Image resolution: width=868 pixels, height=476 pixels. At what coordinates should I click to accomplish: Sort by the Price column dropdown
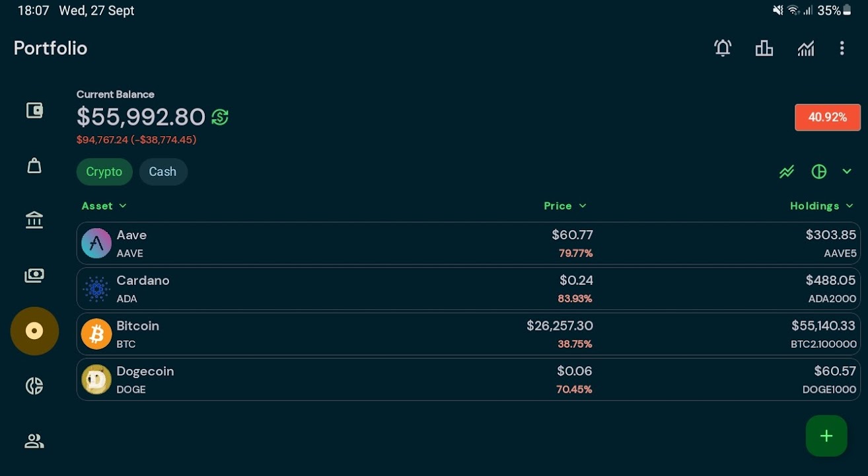point(565,206)
